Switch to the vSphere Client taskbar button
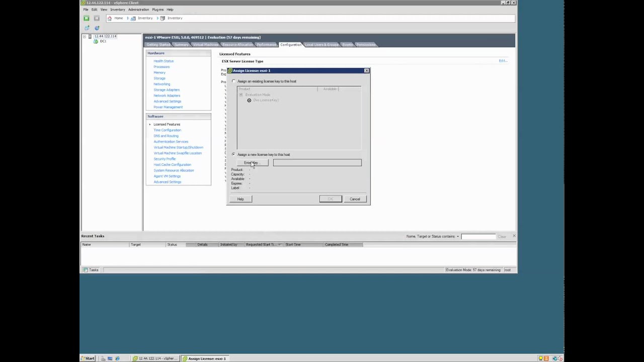Screen dimensions: 644x362 point(155,358)
